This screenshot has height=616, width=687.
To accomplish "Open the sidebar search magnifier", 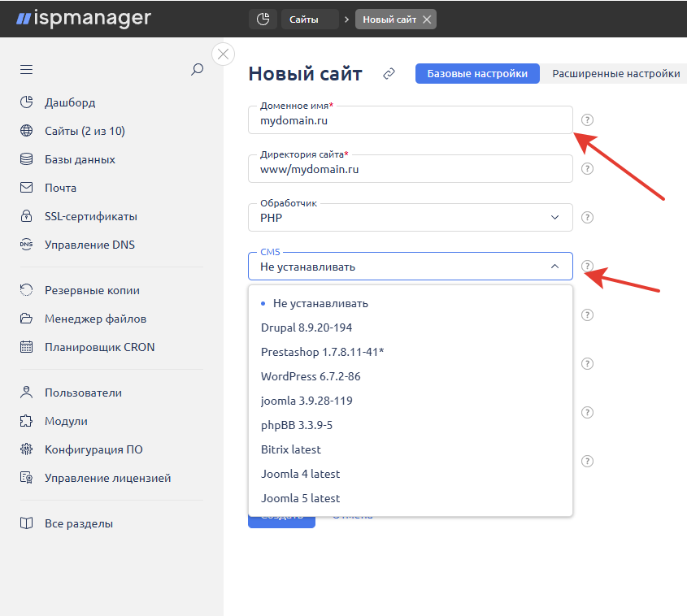I will 198,69.
